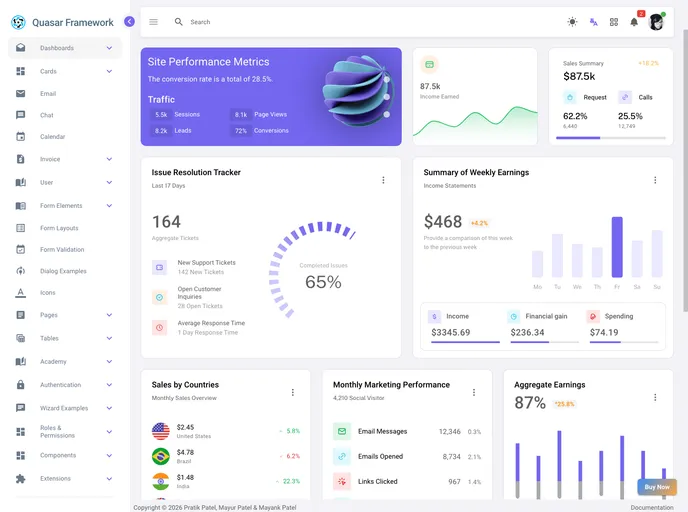
Task: Click the Aggregate Earnings kebab menu
Action: tap(655, 396)
